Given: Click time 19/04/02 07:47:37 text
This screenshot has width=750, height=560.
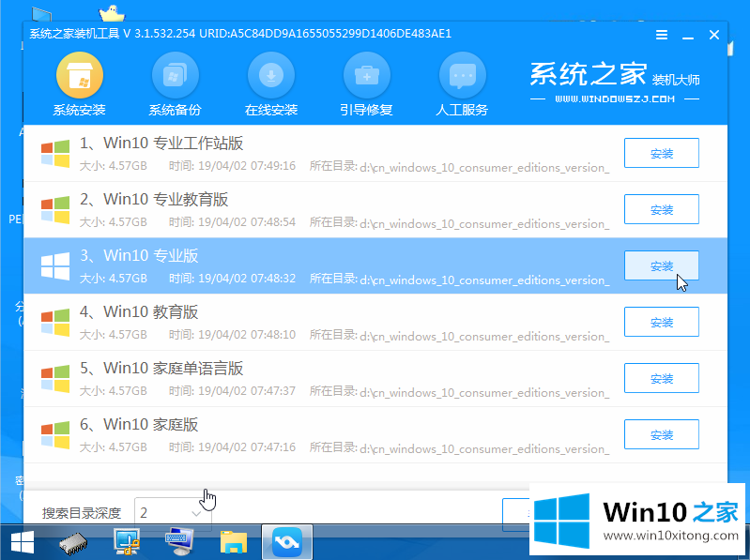Looking at the screenshot, I should 247,391.
